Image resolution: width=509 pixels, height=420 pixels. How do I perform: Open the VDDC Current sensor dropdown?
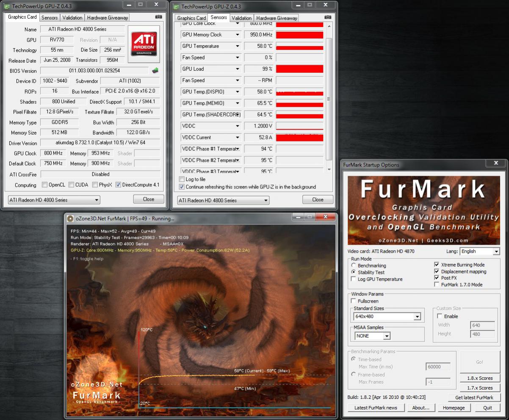pos(238,138)
